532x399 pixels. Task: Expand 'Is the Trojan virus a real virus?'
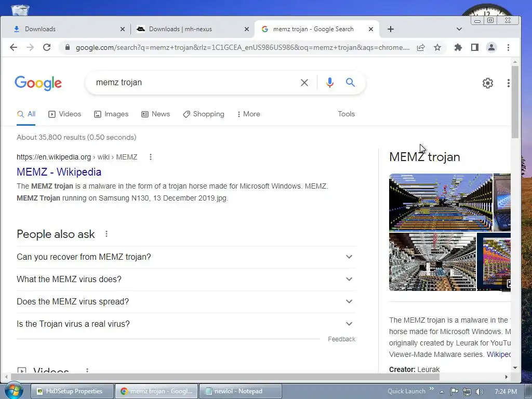point(186,324)
